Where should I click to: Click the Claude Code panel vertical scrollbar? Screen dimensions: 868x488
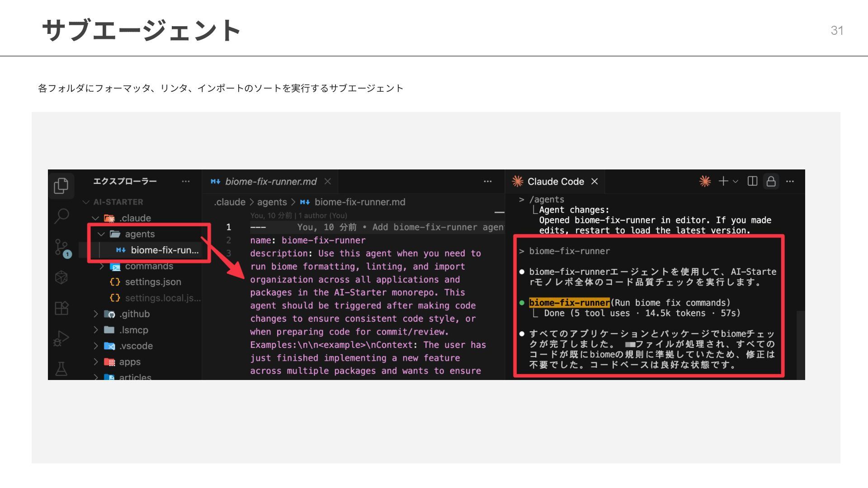800,345
